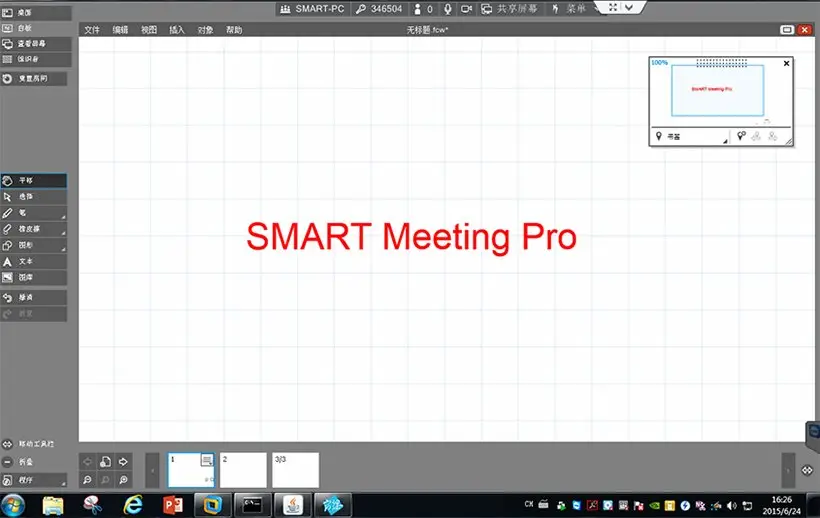Viewport: 820px width, 518px height.
Task: Select page 2 thumbnail
Action: point(243,470)
